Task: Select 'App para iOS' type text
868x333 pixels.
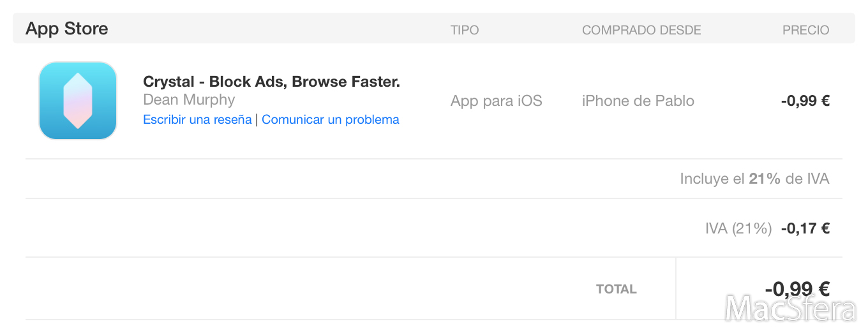Action: [497, 101]
